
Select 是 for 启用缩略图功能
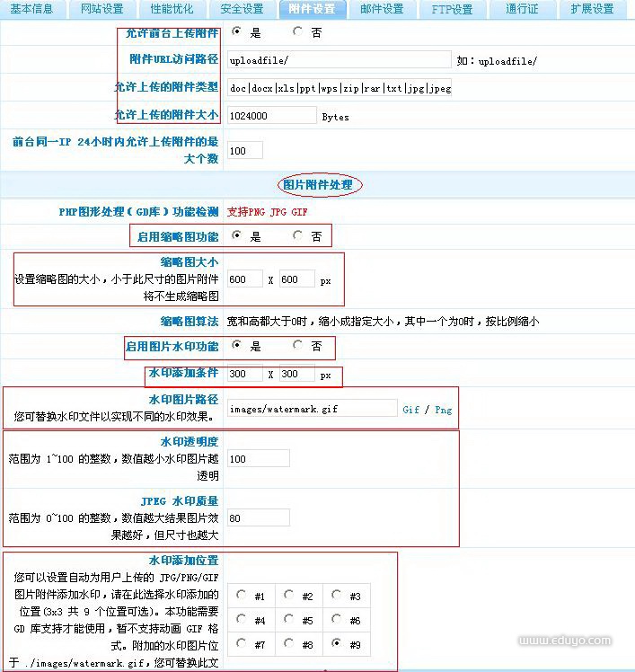click(x=238, y=236)
